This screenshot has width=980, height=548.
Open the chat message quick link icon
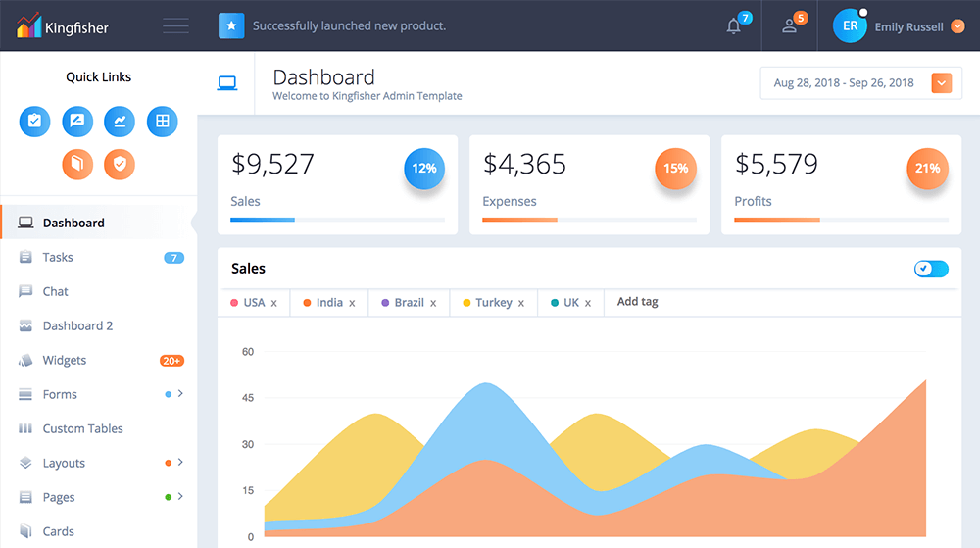tap(77, 122)
